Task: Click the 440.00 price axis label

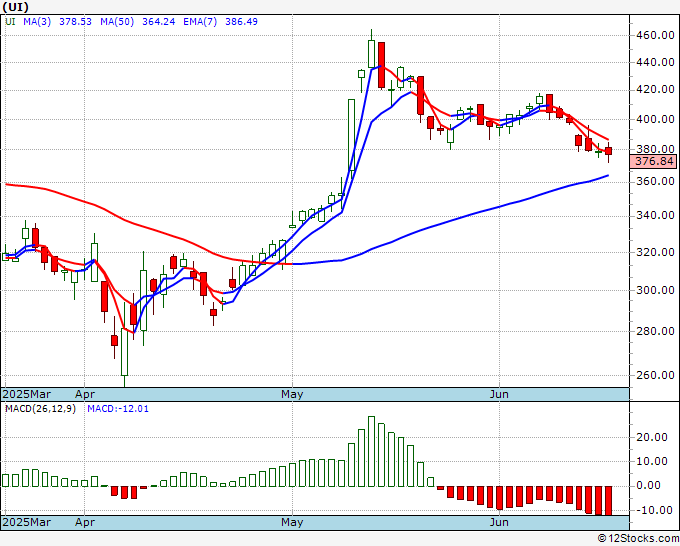Action: coord(655,62)
